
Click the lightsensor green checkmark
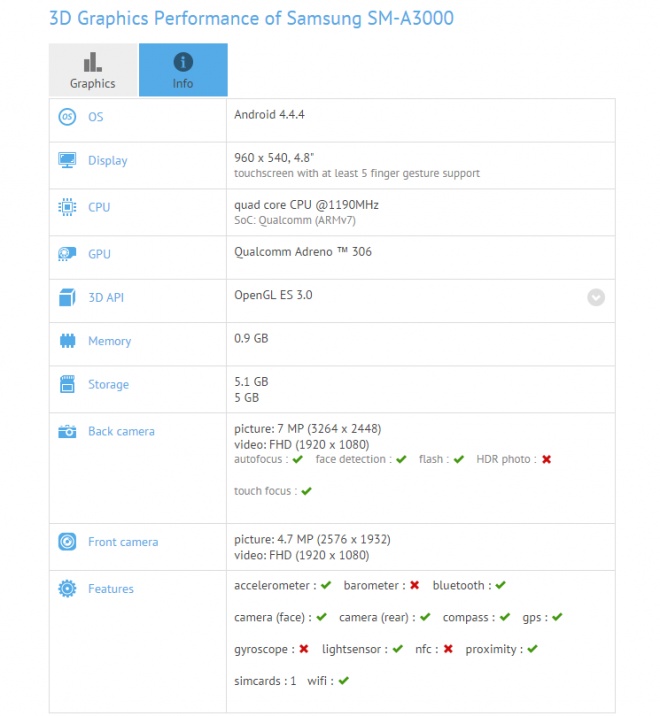(x=398, y=649)
